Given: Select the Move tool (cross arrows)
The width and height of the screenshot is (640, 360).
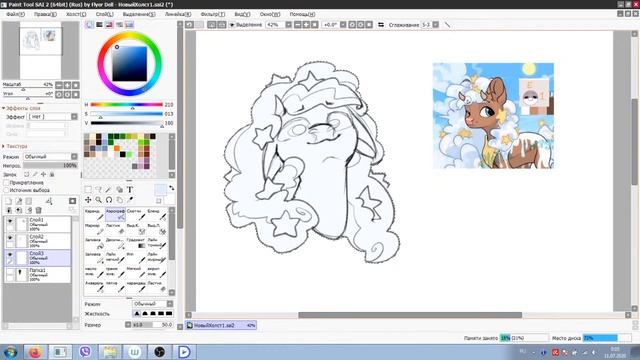Looking at the screenshot, I should (x=88, y=200).
